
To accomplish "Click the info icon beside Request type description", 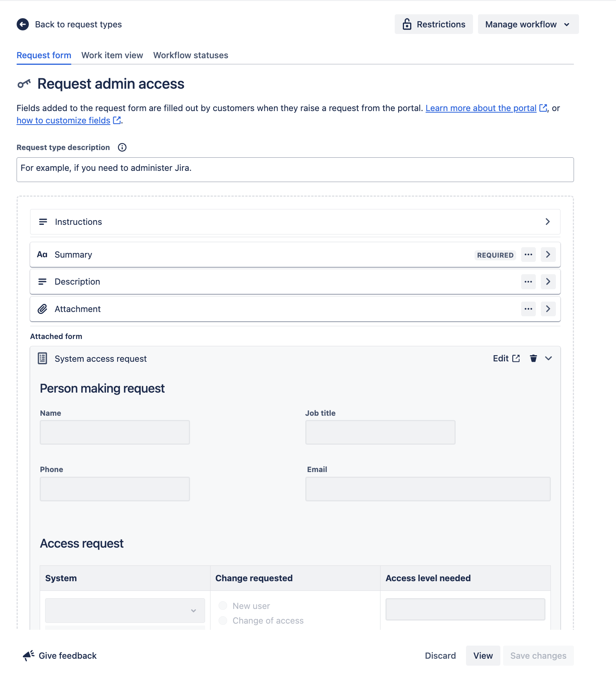I will [x=122, y=147].
